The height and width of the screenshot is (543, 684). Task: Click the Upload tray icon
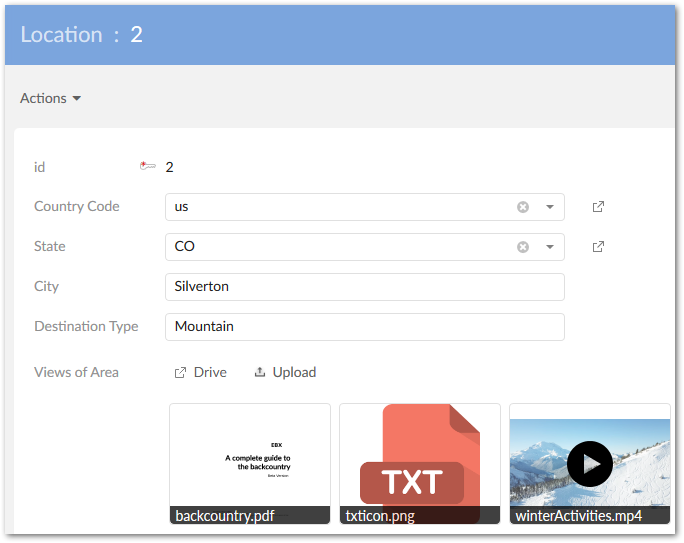click(x=260, y=372)
